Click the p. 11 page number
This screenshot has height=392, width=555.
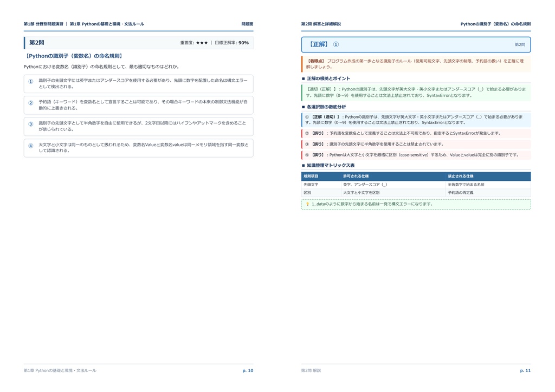pos(525,370)
